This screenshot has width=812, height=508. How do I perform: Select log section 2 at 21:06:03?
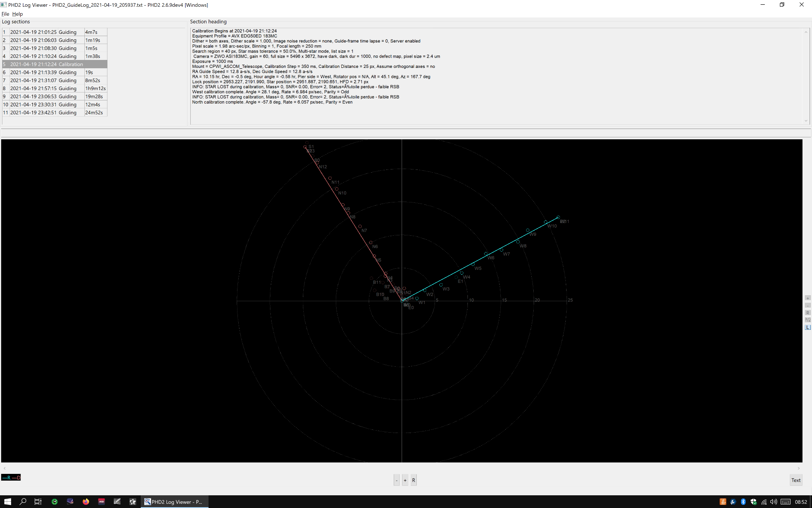click(54, 40)
